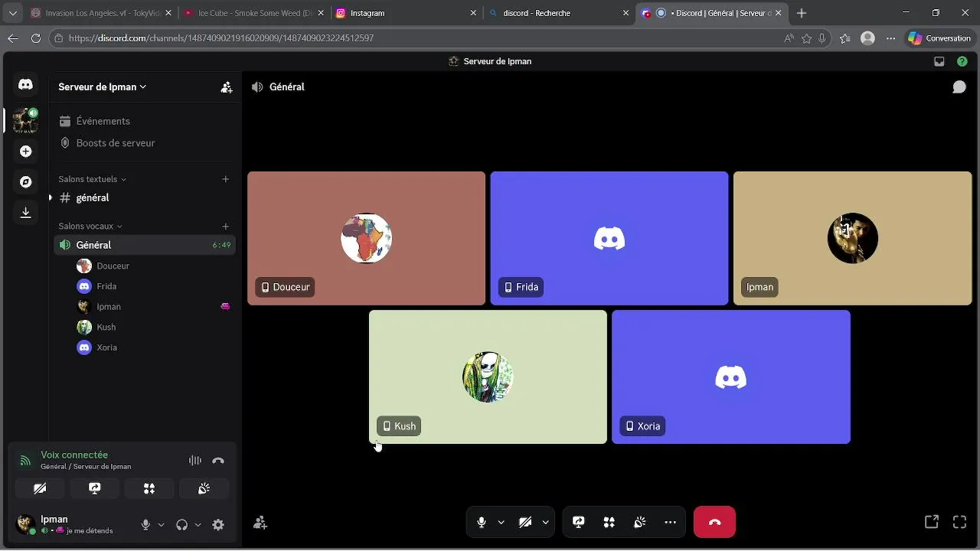Enter full screen call view
Viewport: 980px width, 551px height.
[959, 522]
